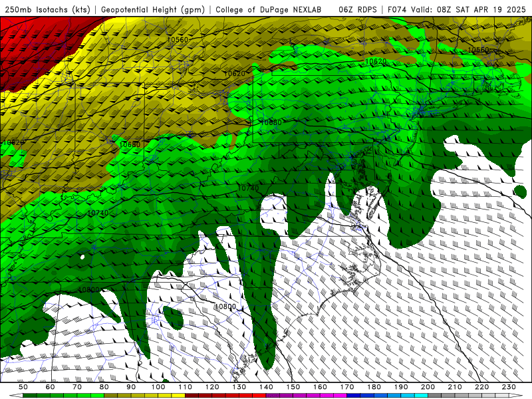Click the '250mb Isotachs (kts)' title text
The width and height of the screenshot is (532, 399).
point(48,9)
